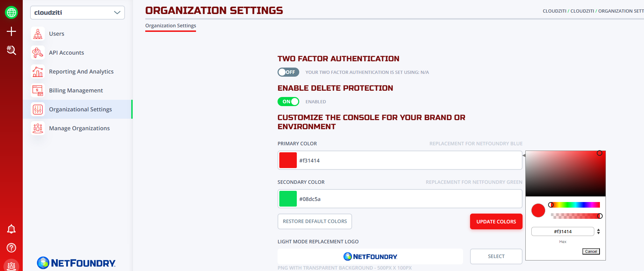The width and height of the screenshot is (644, 271).
Task: Toggle Two Factor Authentication switch on
Action: pos(288,72)
